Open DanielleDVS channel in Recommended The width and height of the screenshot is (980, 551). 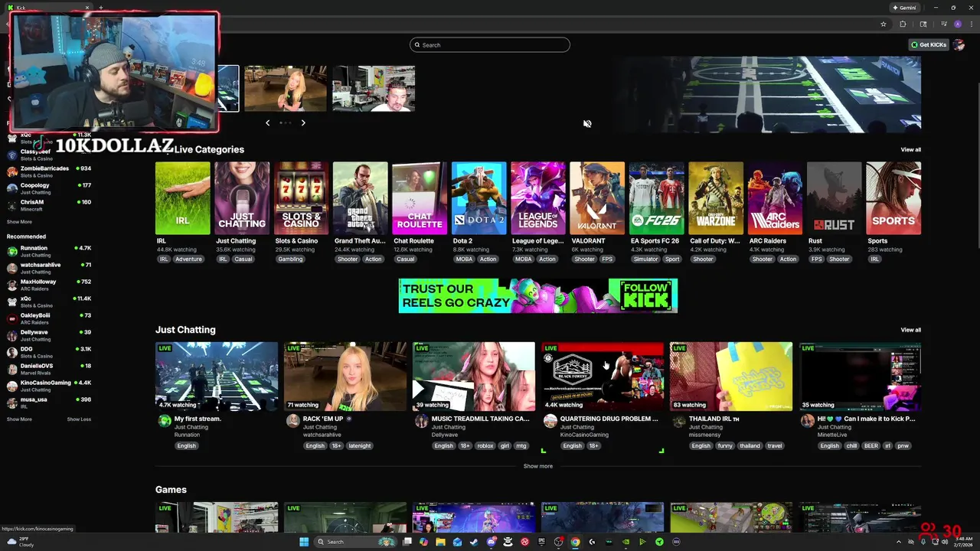(49, 369)
